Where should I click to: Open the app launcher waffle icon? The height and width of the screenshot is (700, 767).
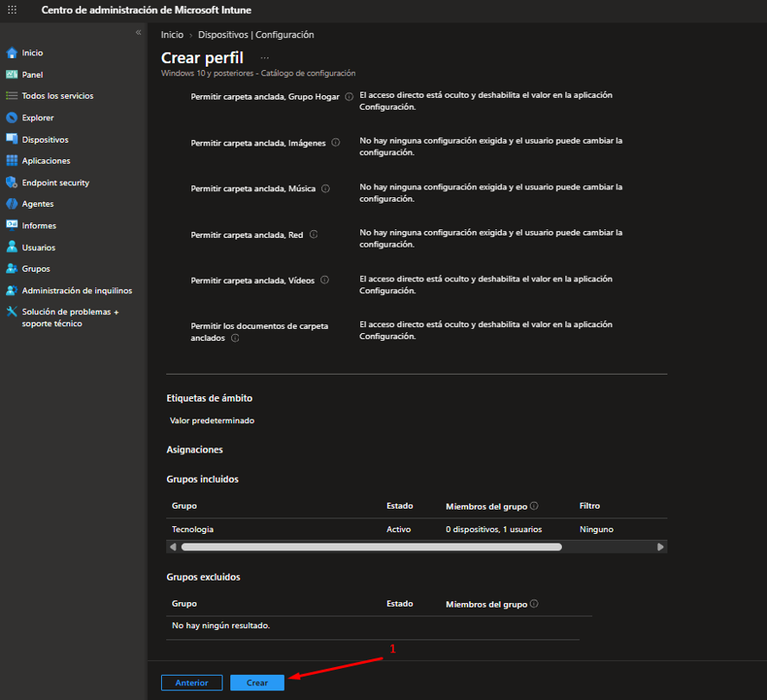pos(12,10)
